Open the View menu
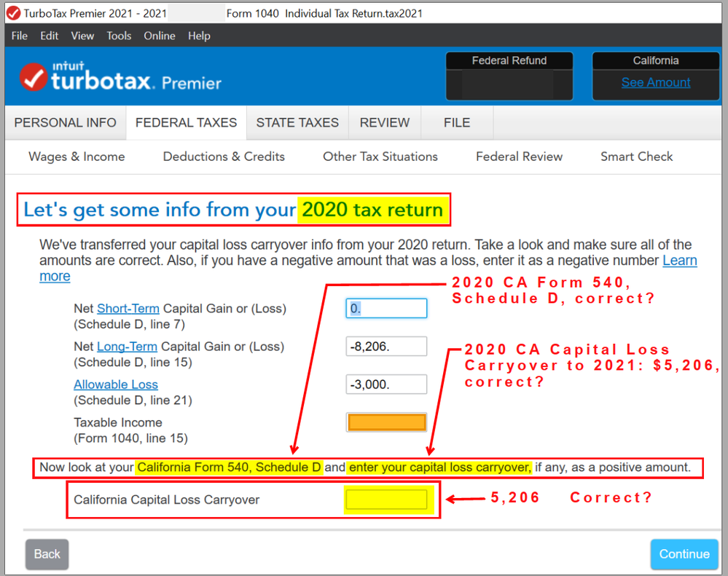Image resolution: width=728 pixels, height=576 pixels. coord(82,36)
